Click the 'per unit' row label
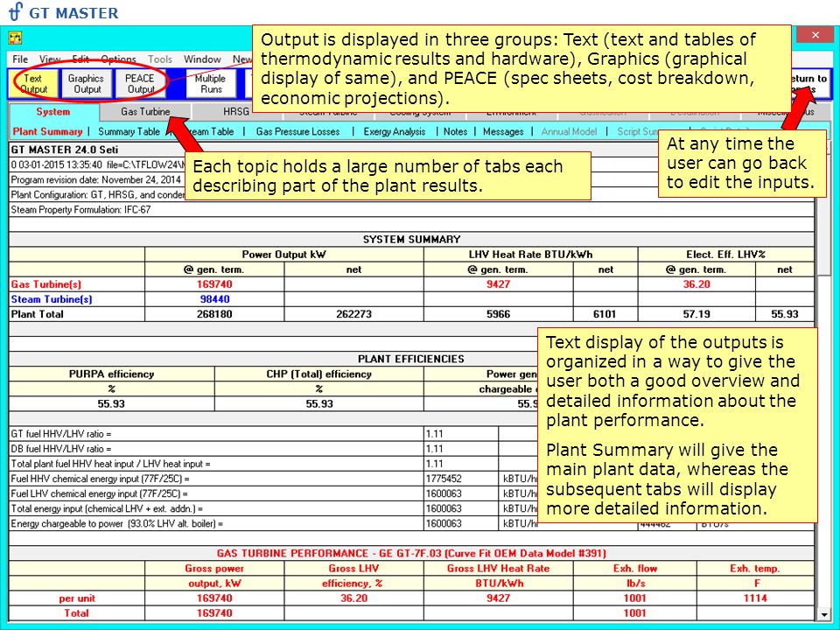This screenshot has height=630, width=840. pos(77,598)
